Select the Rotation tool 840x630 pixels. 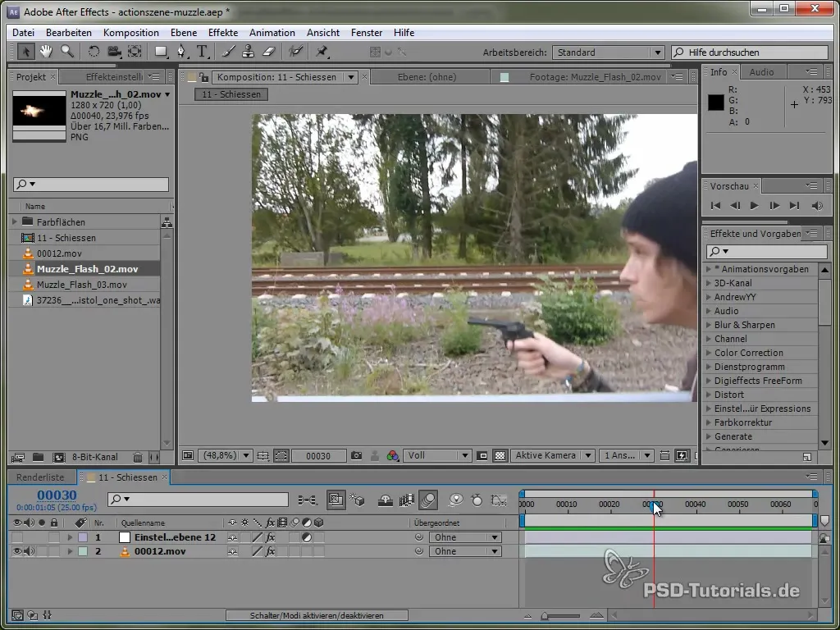tap(94, 52)
